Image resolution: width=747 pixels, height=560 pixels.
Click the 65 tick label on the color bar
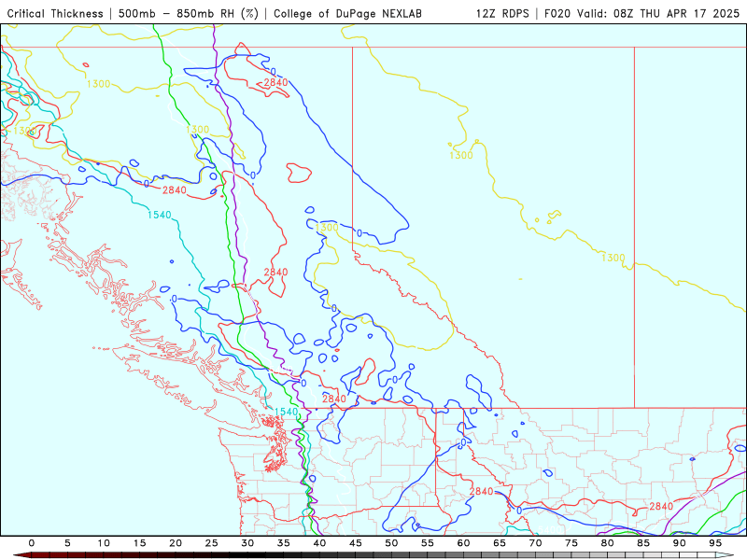(500, 543)
